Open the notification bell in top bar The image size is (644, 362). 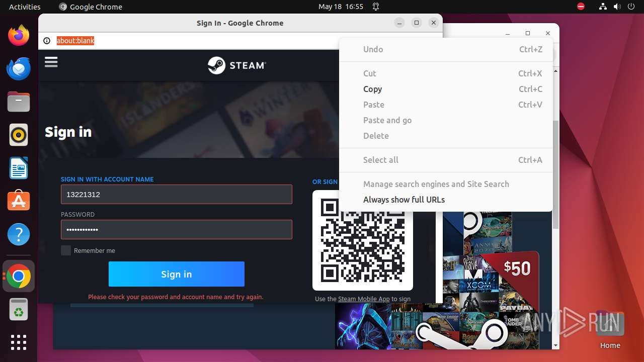pyautogui.click(x=376, y=7)
